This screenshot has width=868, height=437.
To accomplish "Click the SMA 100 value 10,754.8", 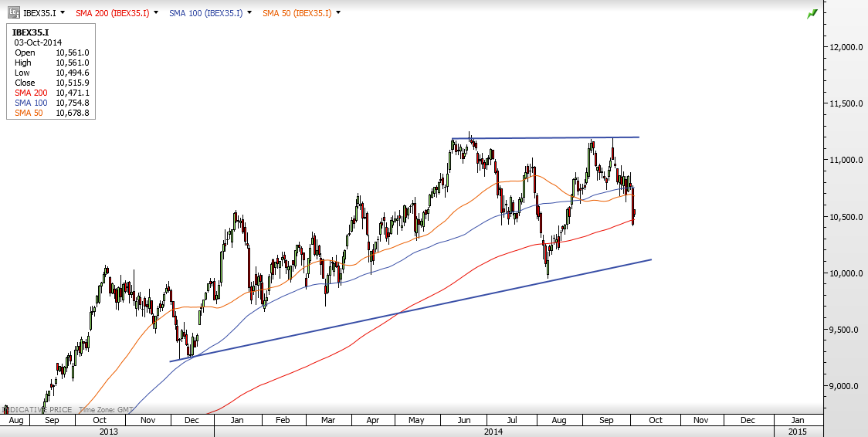I will coord(73,103).
